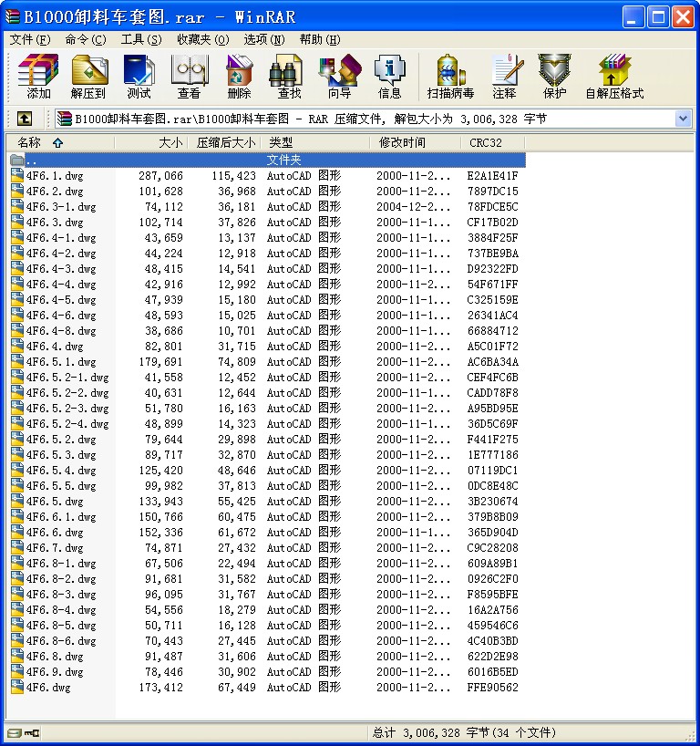
Task: Click the file icon of 4F6.dwg
Action: point(17,687)
